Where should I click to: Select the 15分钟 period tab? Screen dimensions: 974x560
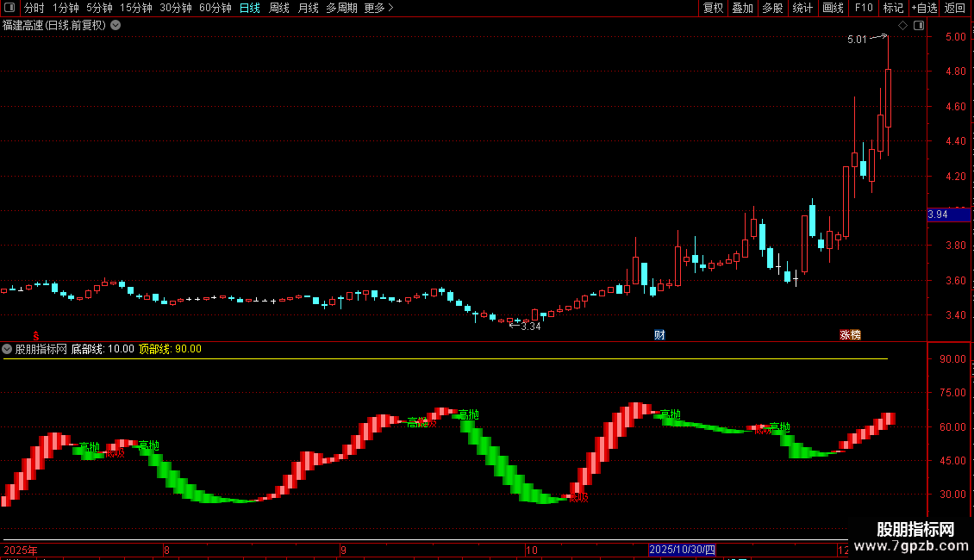coord(135,8)
